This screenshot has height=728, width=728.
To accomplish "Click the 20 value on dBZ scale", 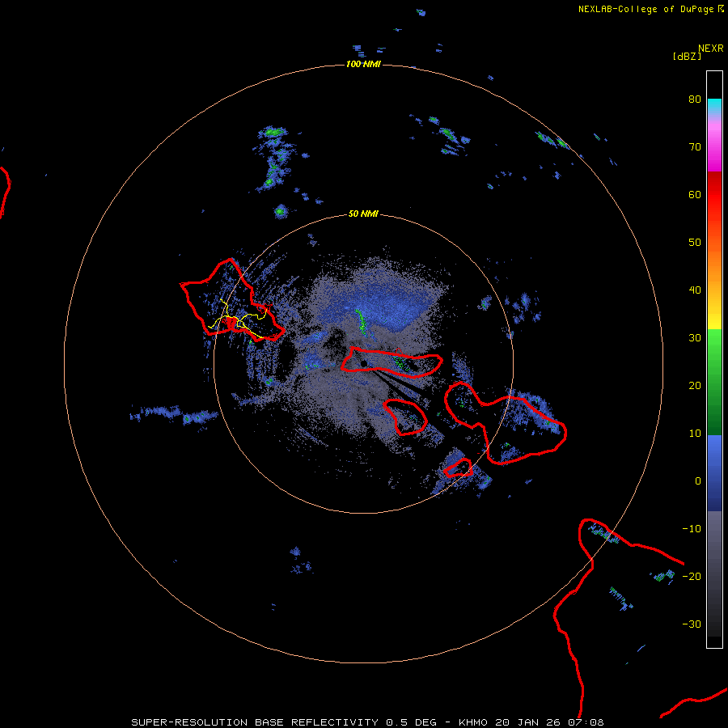I will click(x=695, y=385).
